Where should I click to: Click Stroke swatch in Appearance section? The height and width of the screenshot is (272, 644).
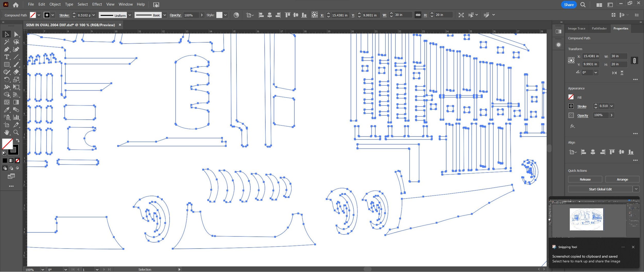point(571,106)
